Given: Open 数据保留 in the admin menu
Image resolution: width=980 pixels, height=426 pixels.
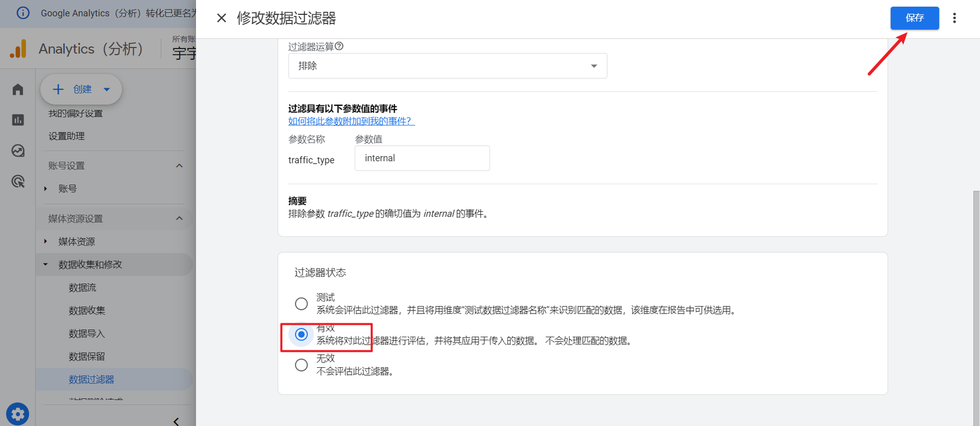Looking at the screenshot, I should [x=87, y=356].
